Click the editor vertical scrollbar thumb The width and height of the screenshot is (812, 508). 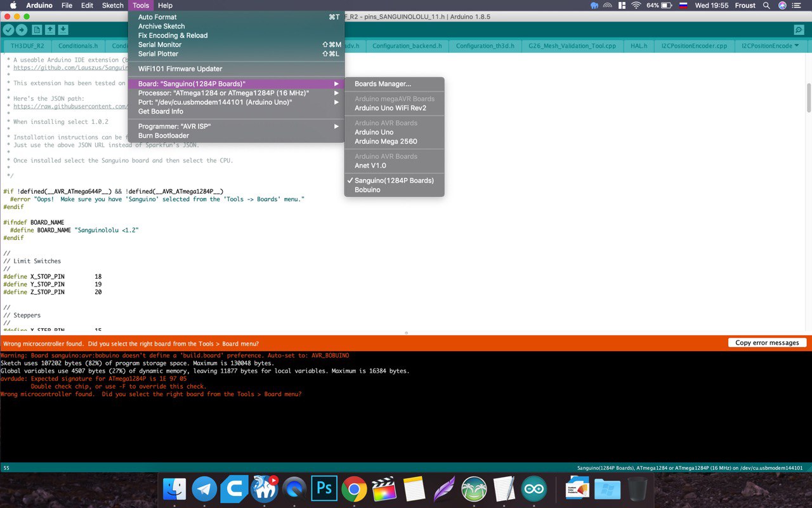pyautogui.click(x=808, y=97)
